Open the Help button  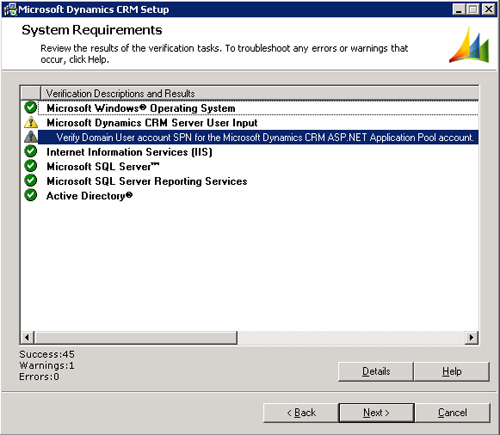point(452,371)
